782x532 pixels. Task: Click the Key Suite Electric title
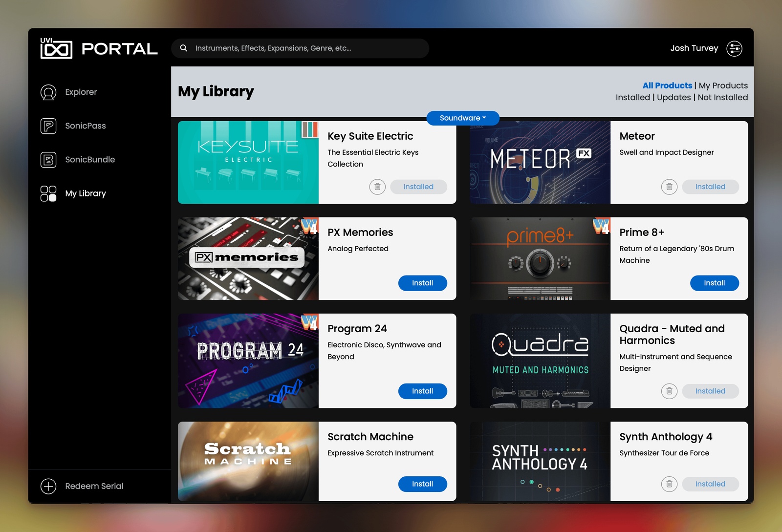tap(370, 136)
